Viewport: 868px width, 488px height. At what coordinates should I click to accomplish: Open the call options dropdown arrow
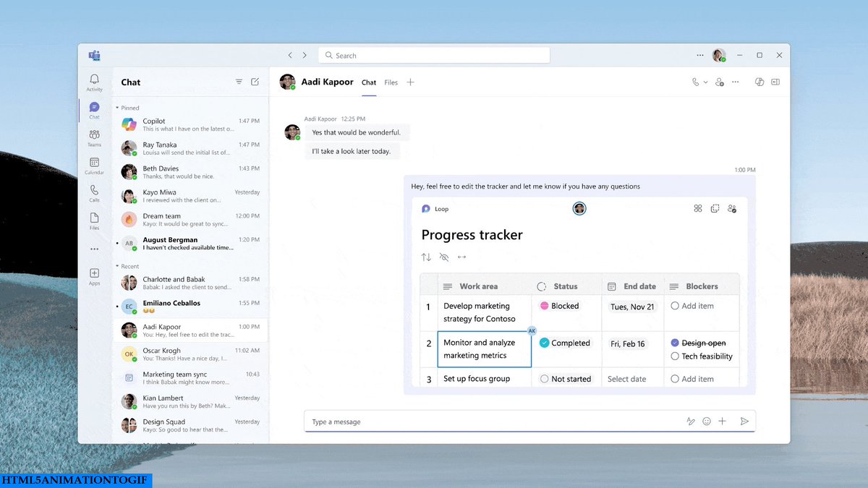[x=706, y=82]
